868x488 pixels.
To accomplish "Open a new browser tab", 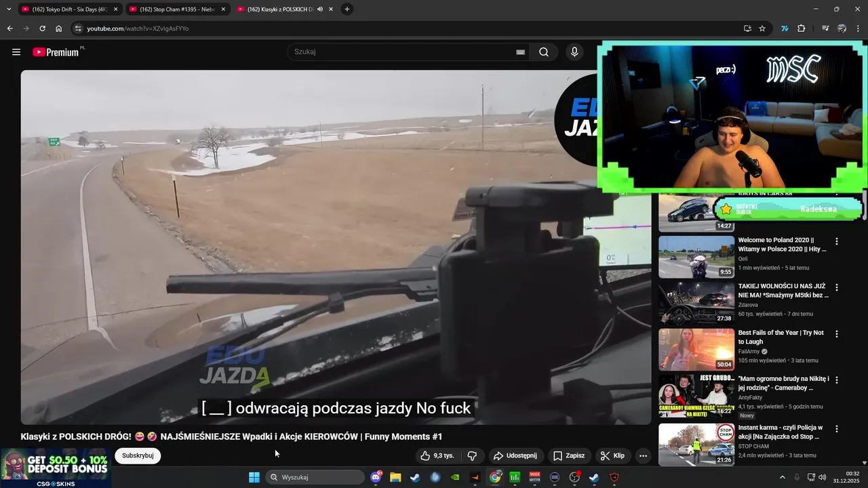I will pyautogui.click(x=347, y=9).
